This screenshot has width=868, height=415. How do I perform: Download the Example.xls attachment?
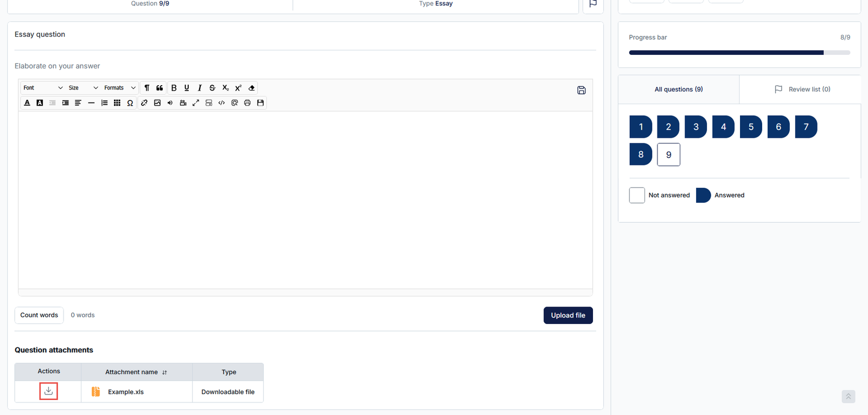click(48, 391)
